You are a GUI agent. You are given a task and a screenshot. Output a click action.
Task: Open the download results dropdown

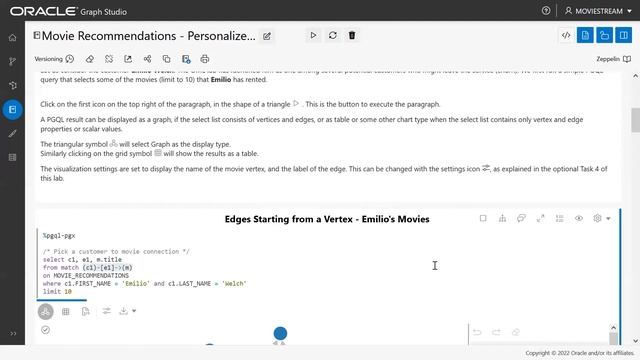pyautogui.click(x=127, y=311)
